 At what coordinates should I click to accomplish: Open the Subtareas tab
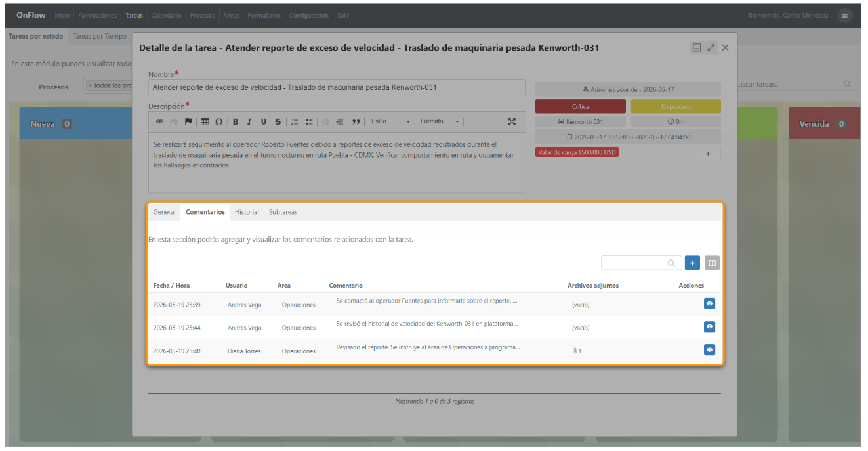click(283, 212)
